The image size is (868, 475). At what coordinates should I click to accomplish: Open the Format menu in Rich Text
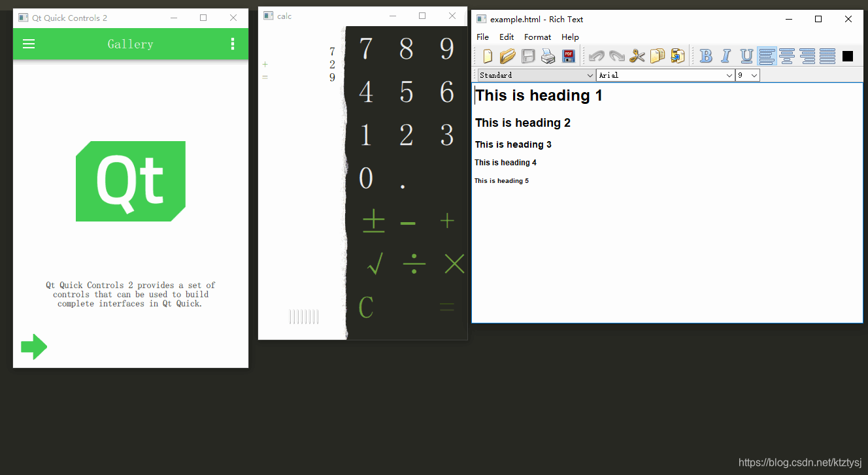click(537, 37)
